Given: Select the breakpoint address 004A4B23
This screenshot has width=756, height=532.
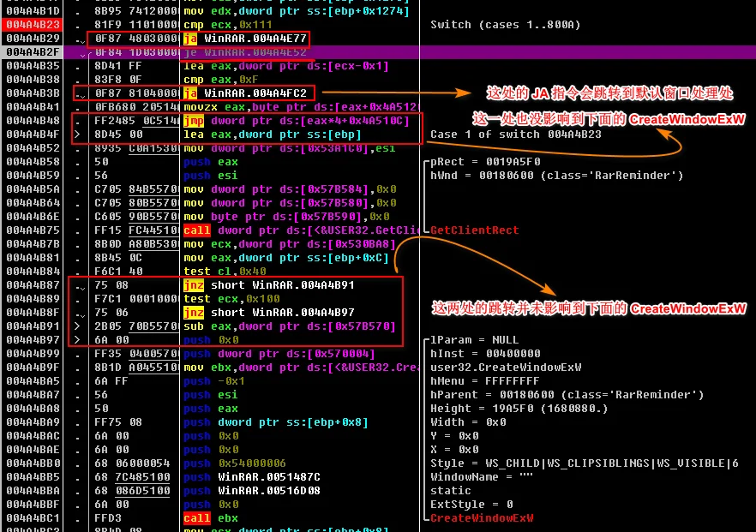Looking at the screenshot, I should [33, 25].
